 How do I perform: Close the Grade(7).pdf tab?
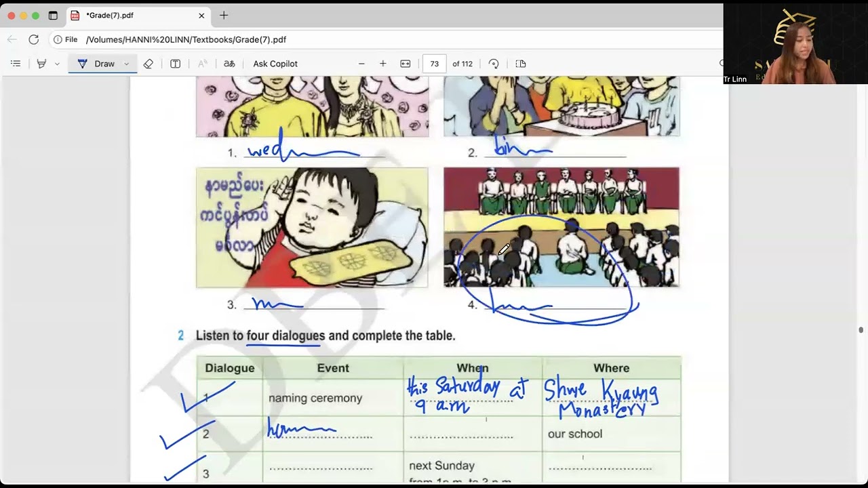(201, 16)
